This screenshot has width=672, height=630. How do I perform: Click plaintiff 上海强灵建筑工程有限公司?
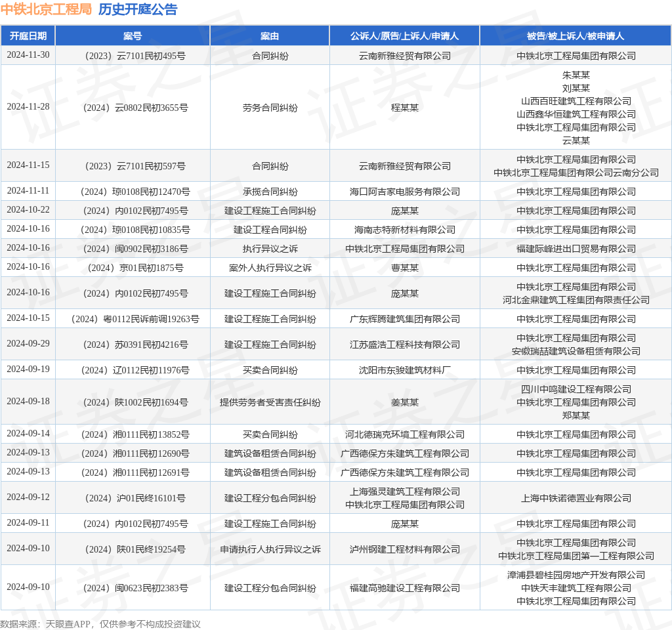(404, 492)
